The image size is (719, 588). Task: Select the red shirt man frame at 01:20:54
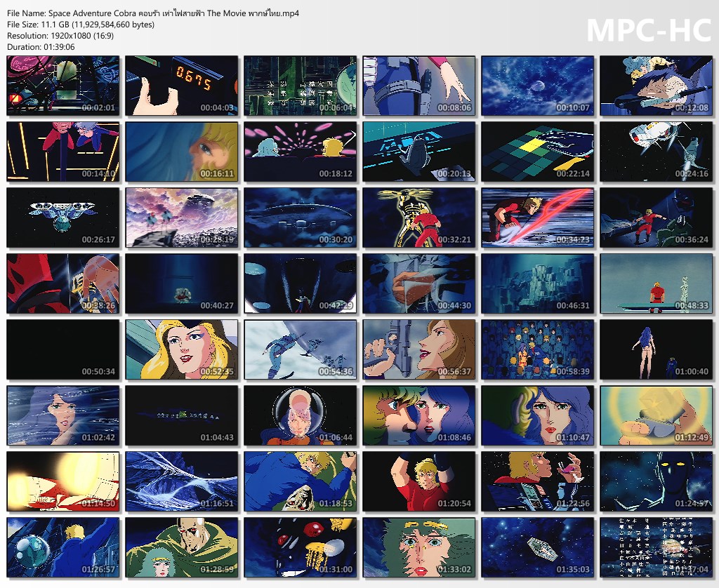(x=419, y=481)
